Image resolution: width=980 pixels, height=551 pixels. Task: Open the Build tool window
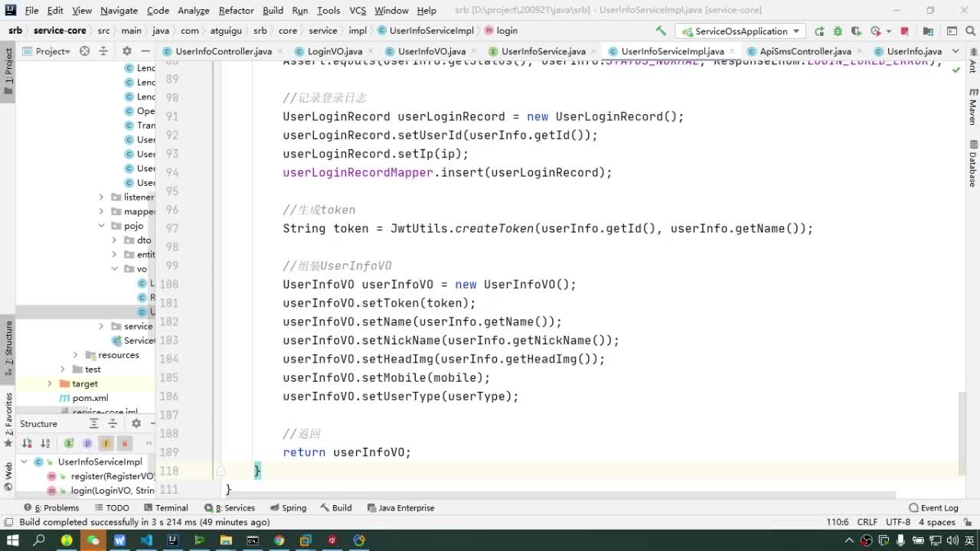(x=336, y=507)
